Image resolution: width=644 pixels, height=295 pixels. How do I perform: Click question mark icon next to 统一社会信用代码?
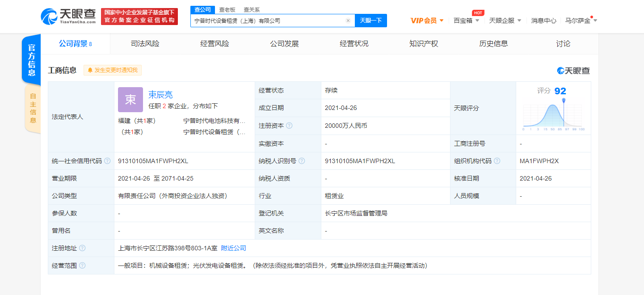pyautogui.click(x=107, y=161)
